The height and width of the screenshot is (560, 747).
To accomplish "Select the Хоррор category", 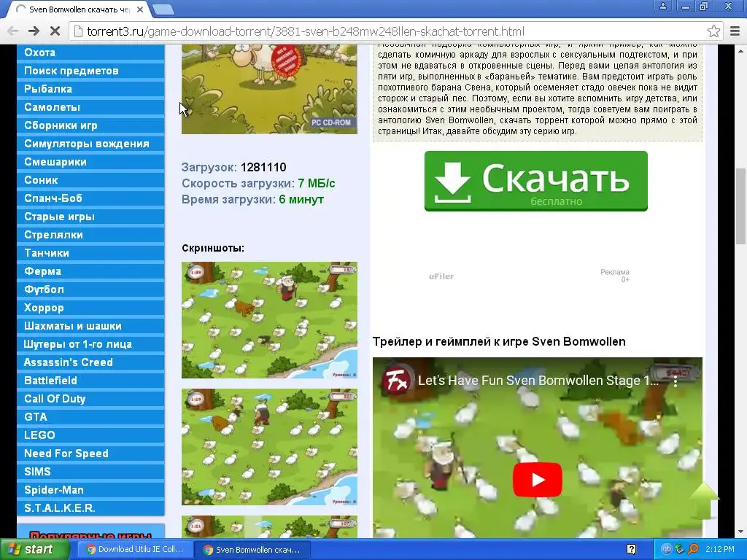I will tap(90, 308).
